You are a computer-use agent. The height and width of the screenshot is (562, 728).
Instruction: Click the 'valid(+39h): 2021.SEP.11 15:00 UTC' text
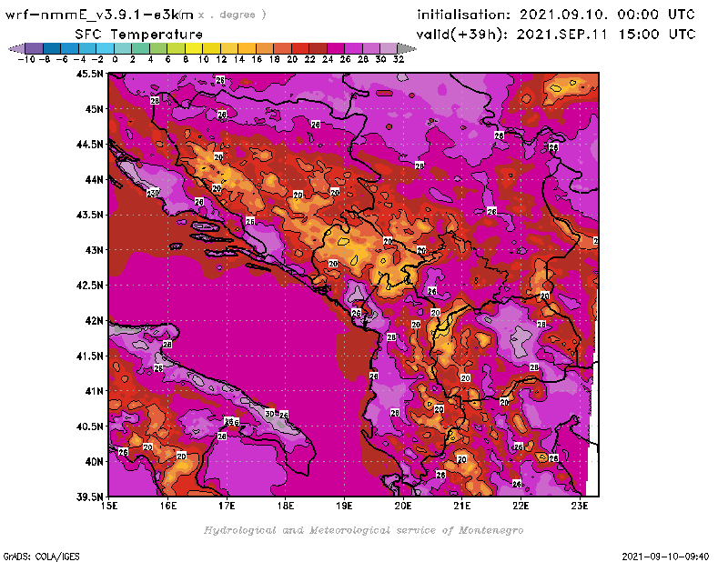556,34
